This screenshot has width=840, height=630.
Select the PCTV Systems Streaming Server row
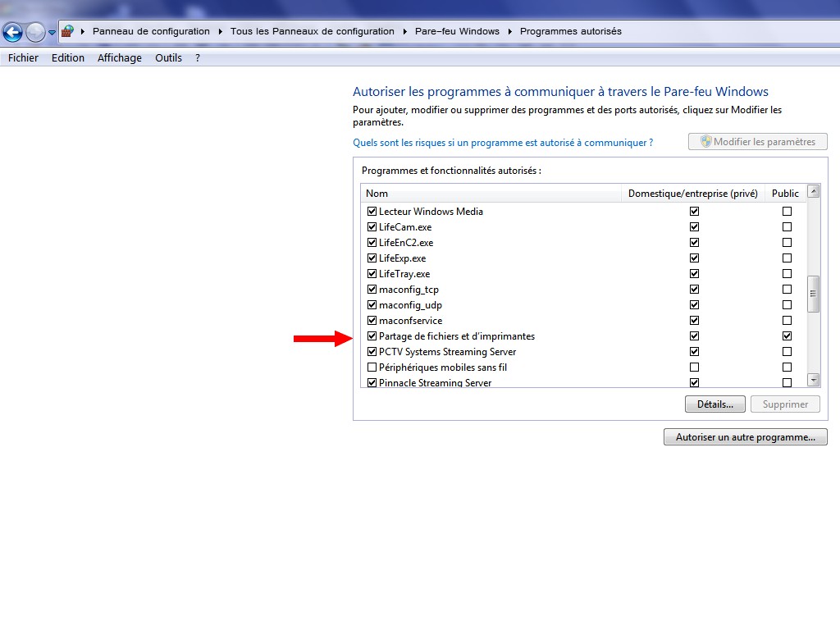coord(447,352)
